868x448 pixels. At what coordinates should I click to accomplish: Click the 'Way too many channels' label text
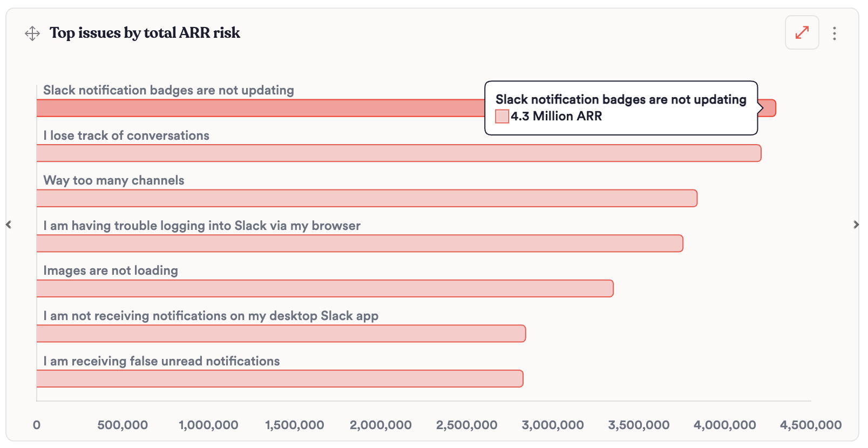114,180
